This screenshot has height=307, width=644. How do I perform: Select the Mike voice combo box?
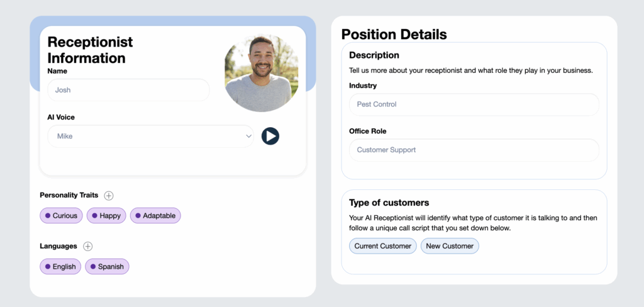[x=151, y=136]
